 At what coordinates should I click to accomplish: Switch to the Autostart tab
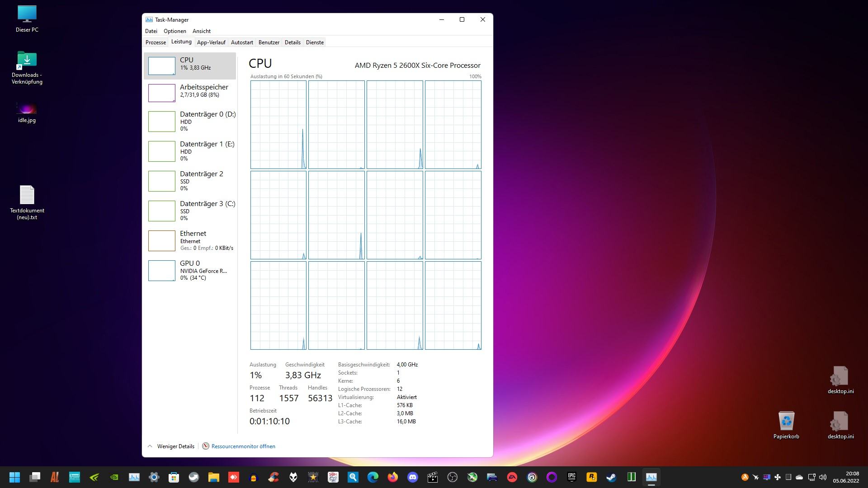point(242,42)
